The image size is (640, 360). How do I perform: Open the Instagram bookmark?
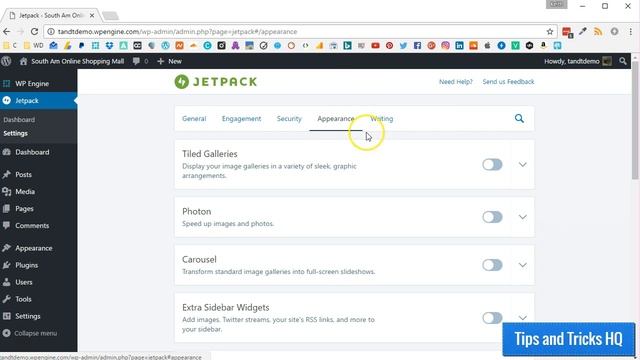[445, 46]
